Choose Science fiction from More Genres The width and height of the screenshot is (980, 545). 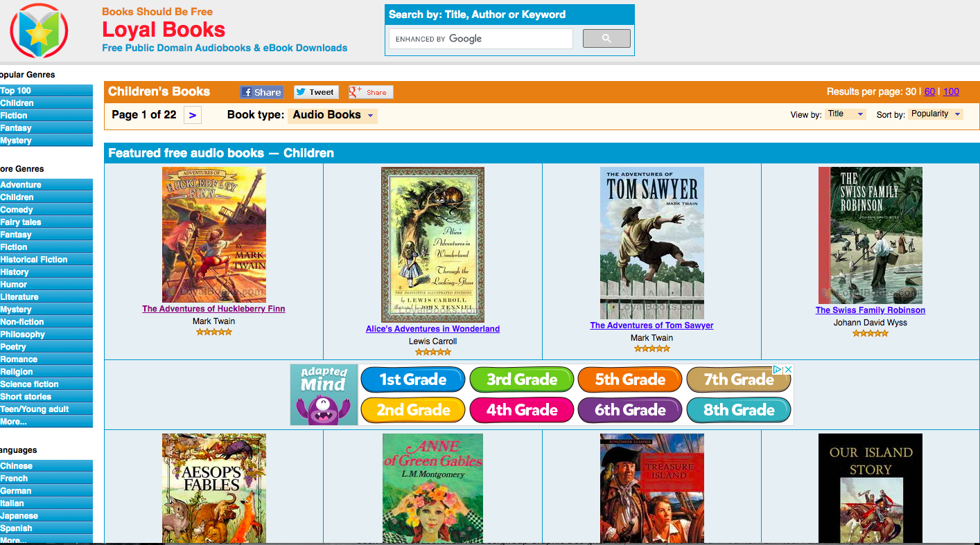click(46, 384)
